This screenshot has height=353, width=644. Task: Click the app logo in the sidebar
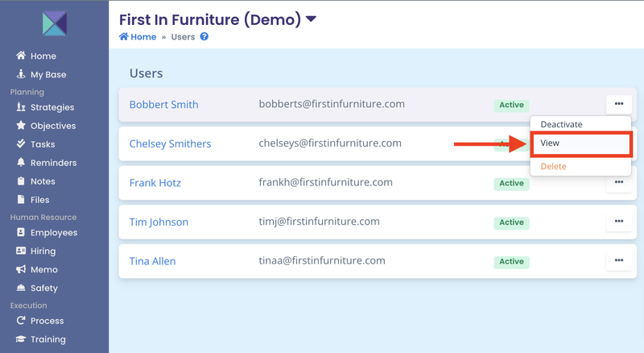click(x=54, y=22)
